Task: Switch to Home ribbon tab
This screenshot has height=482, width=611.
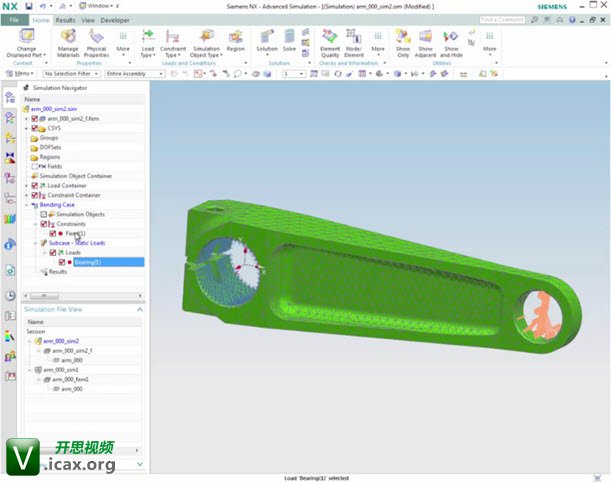Action: [x=41, y=20]
